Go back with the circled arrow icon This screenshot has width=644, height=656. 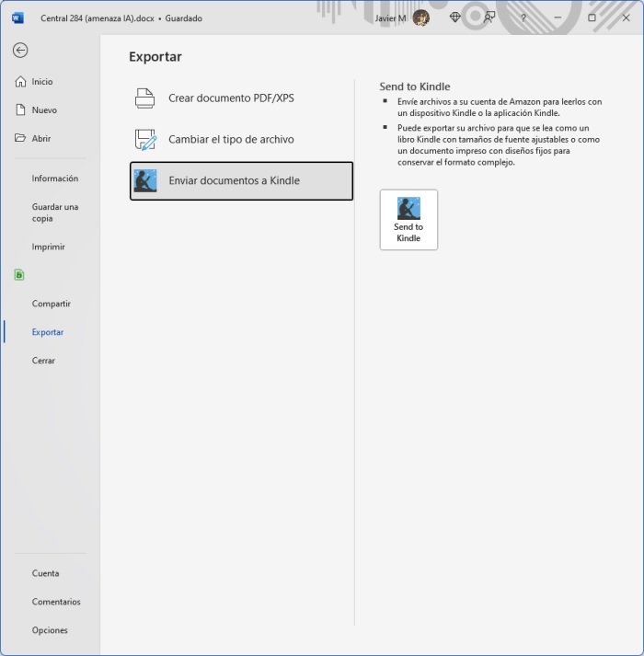click(20, 51)
